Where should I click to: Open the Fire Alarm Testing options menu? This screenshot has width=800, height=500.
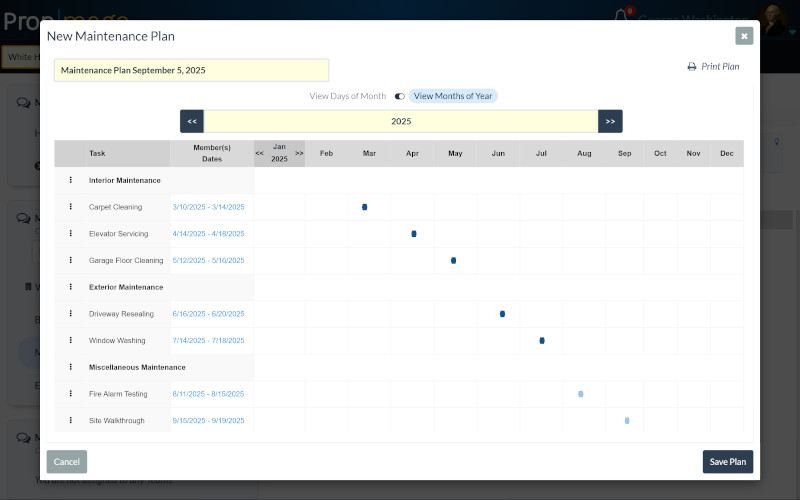[x=71, y=394]
